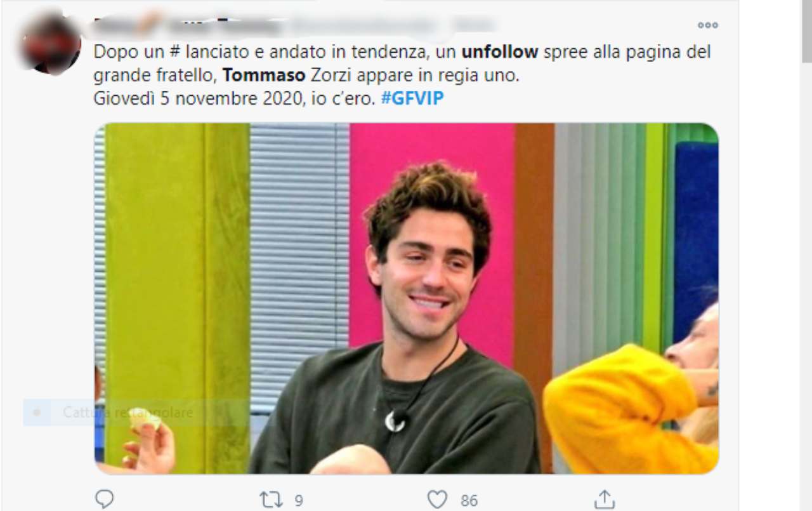Click the page scrollbar thumb
The height and width of the screenshot is (511, 812).
[x=807, y=32]
